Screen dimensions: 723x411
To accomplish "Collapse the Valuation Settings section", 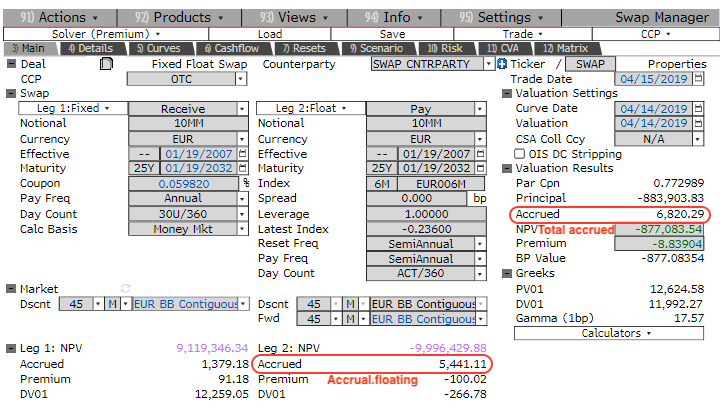I will (x=506, y=94).
